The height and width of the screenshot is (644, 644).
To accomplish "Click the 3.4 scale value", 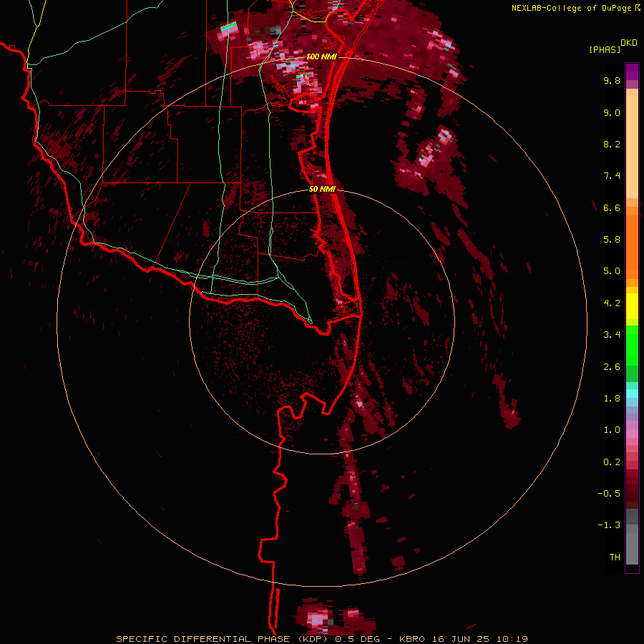I will pyautogui.click(x=612, y=335).
